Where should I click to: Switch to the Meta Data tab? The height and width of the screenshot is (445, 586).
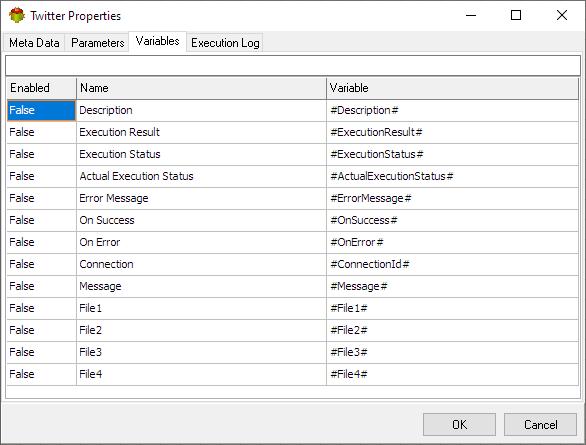tap(34, 43)
